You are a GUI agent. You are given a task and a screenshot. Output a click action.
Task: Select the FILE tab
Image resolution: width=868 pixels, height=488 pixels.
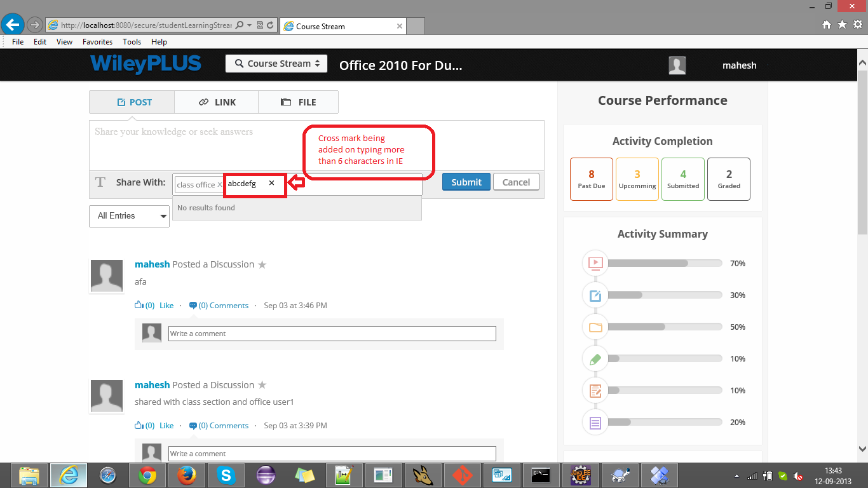(x=299, y=102)
